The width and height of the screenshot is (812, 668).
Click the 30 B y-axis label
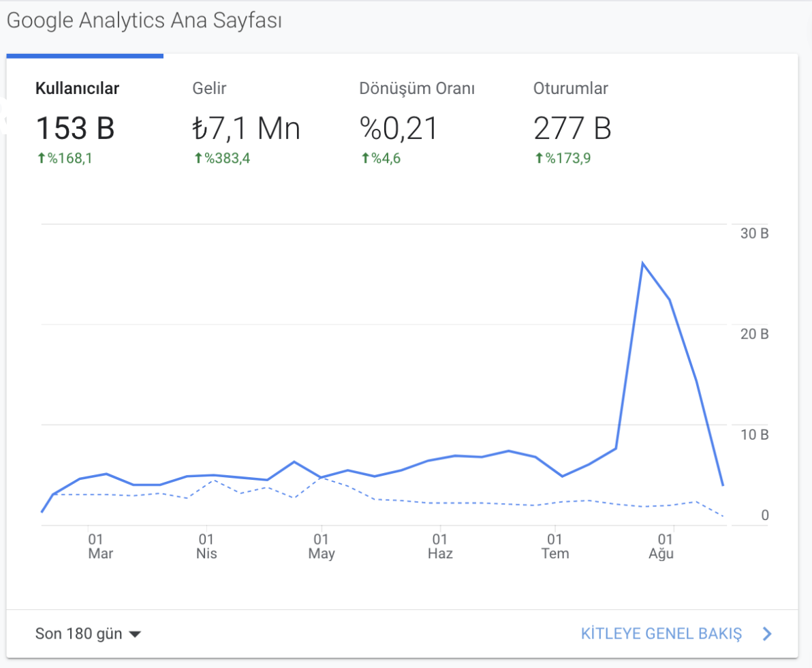click(x=754, y=234)
